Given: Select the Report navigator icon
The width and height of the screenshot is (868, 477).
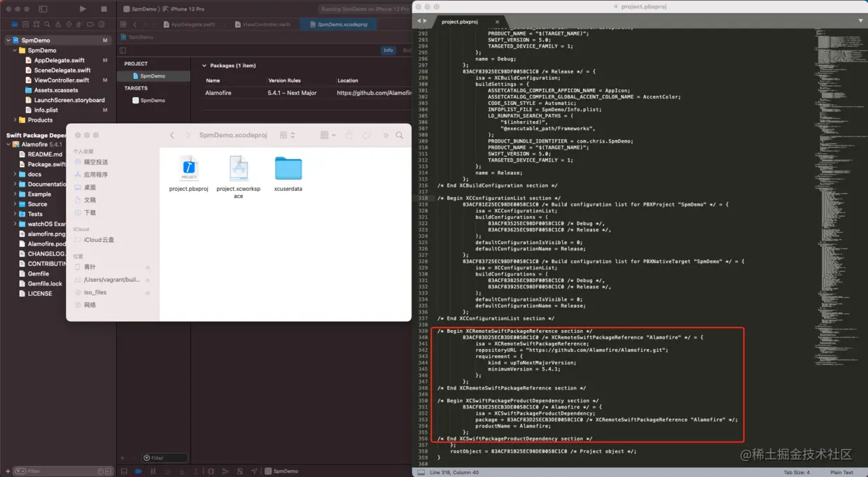Looking at the screenshot, I should (x=101, y=23).
